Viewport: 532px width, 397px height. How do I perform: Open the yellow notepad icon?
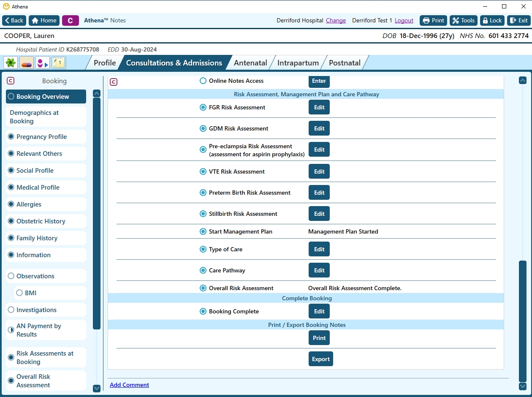(x=59, y=63)
